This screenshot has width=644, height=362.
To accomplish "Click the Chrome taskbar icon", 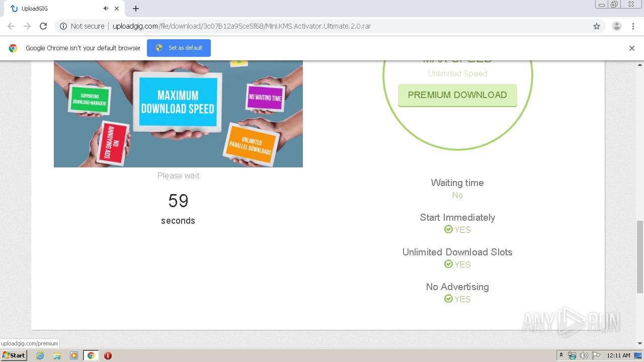I will click(91, 355).
